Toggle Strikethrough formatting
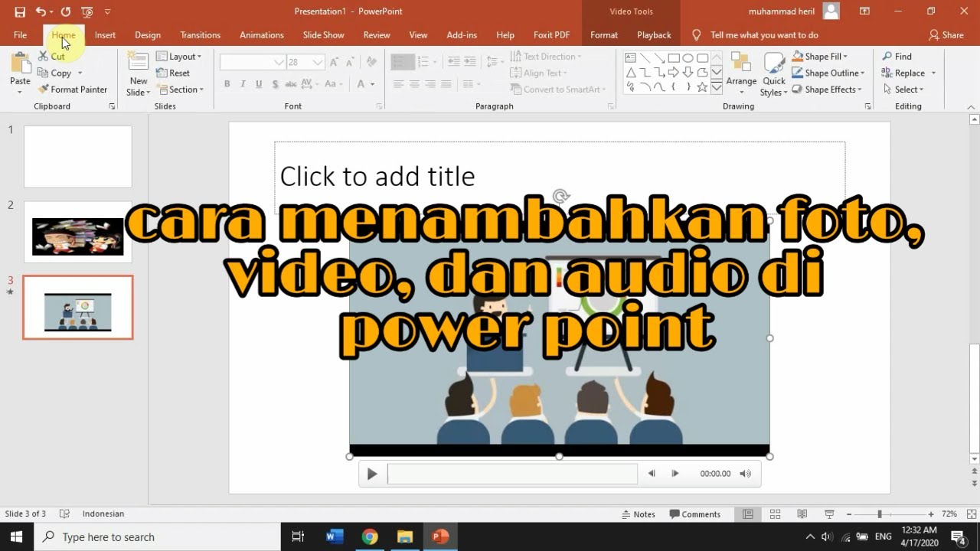Viewport: 980px width, 551px height. tap(291, 84)
